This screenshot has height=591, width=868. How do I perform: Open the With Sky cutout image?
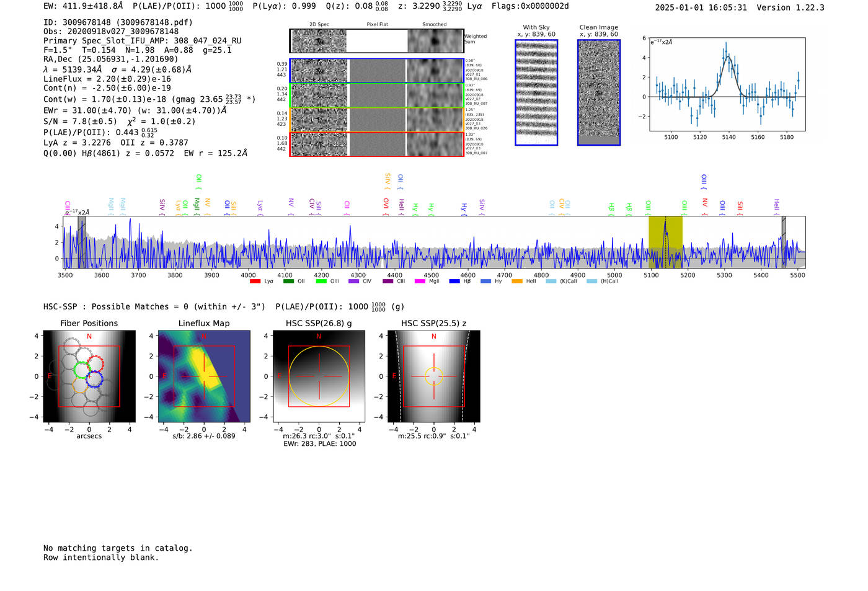pyautogui.click(x=536, y=92)
